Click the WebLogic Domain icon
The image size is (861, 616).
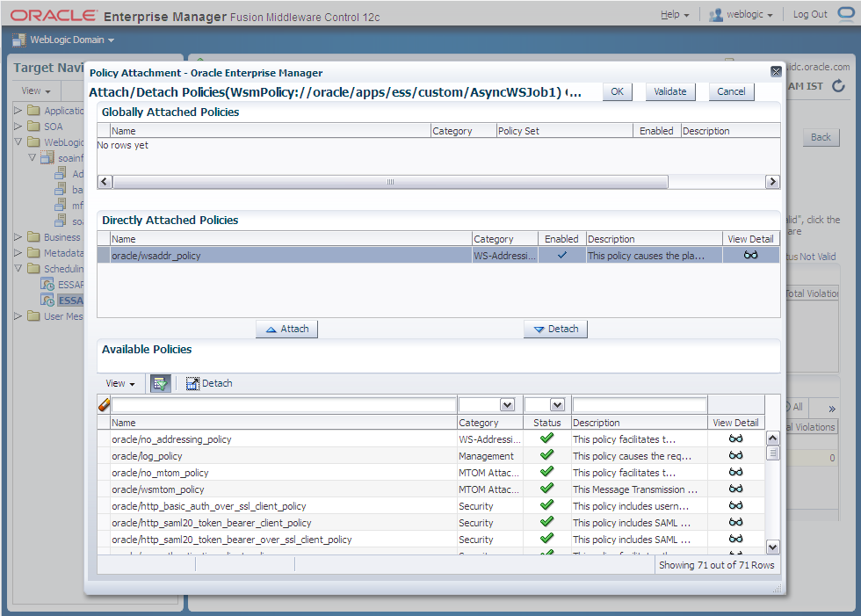18,40
